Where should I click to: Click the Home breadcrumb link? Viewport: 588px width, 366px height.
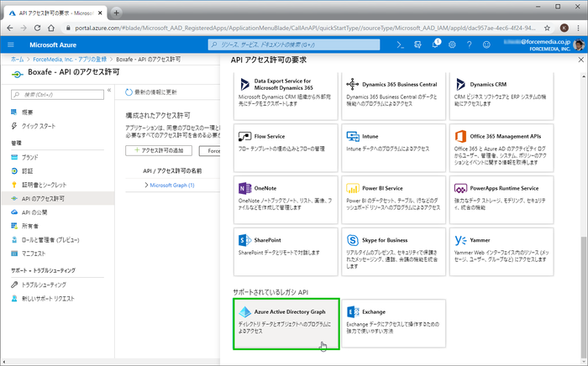tap(18, 60)
